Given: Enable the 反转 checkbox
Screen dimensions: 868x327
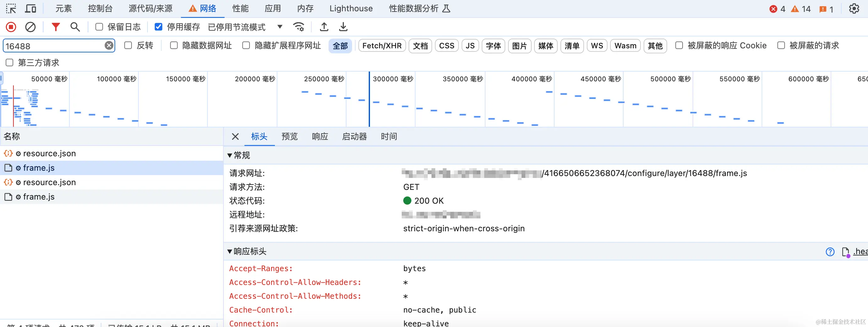Looking at the screenshot, I should coord(128,46).
